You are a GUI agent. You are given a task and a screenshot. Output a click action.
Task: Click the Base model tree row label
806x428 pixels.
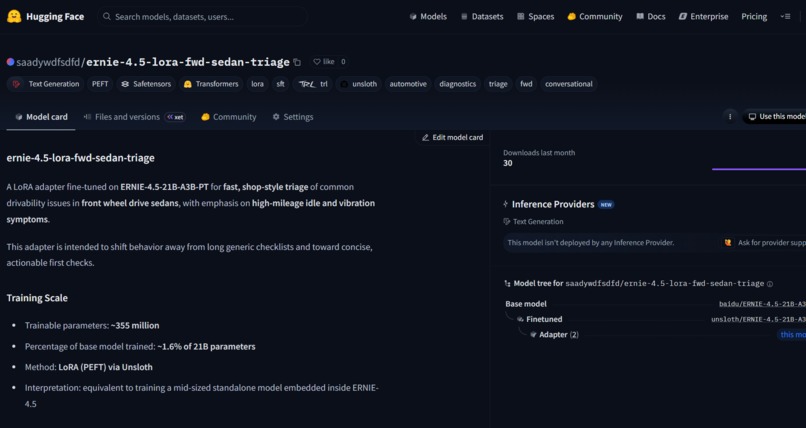[526, 304]
